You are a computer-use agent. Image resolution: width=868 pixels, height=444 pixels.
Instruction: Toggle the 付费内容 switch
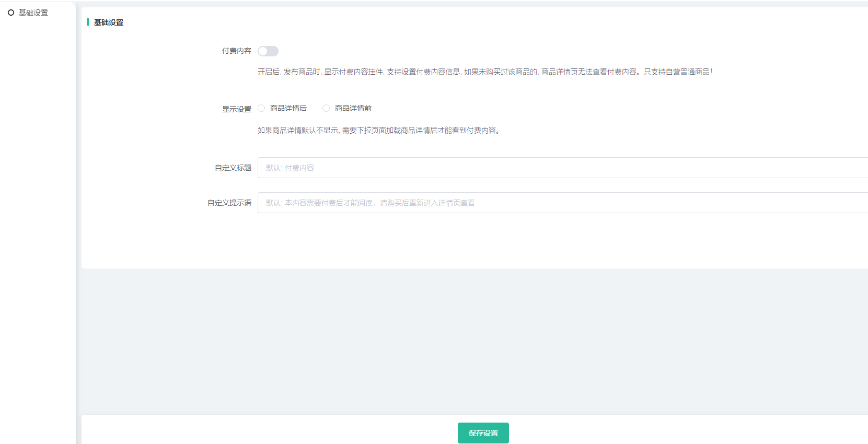(x=268, y=51)
